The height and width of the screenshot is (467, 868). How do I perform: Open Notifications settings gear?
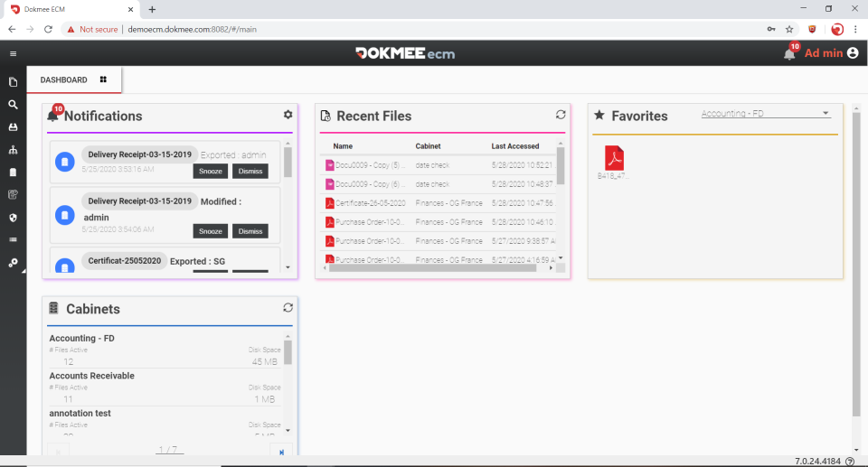click(x=288, y=115)
